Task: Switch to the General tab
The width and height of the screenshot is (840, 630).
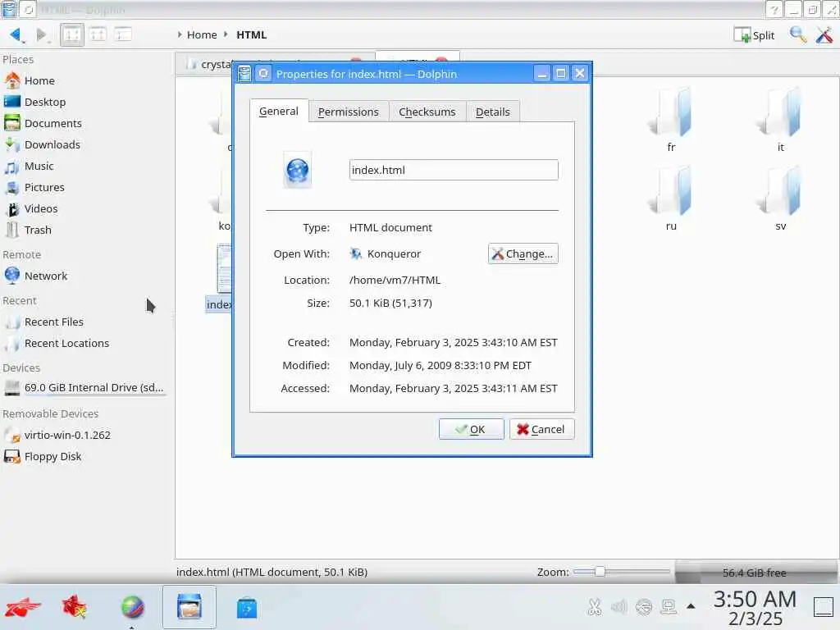Action: tap(279, 111)
